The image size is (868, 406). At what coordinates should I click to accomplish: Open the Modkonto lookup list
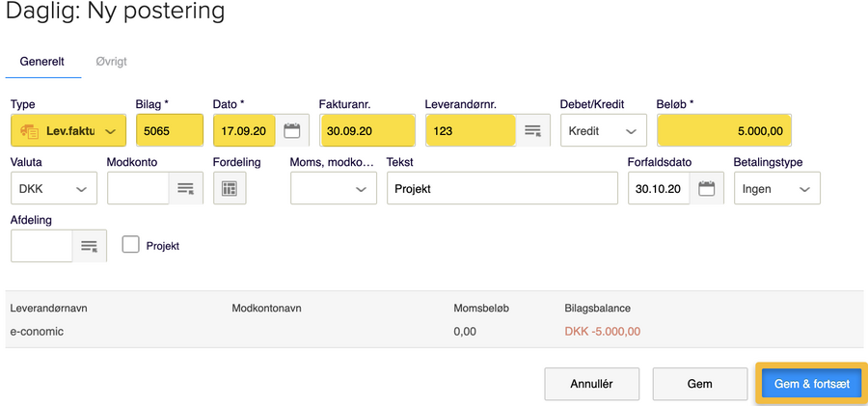point(185,189)
